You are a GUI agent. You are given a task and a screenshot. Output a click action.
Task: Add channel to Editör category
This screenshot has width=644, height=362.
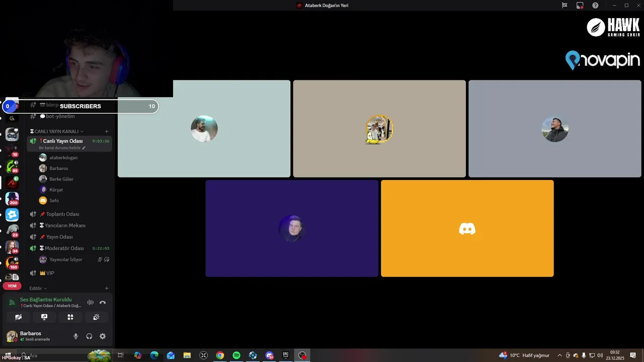[x=107, y=289]
